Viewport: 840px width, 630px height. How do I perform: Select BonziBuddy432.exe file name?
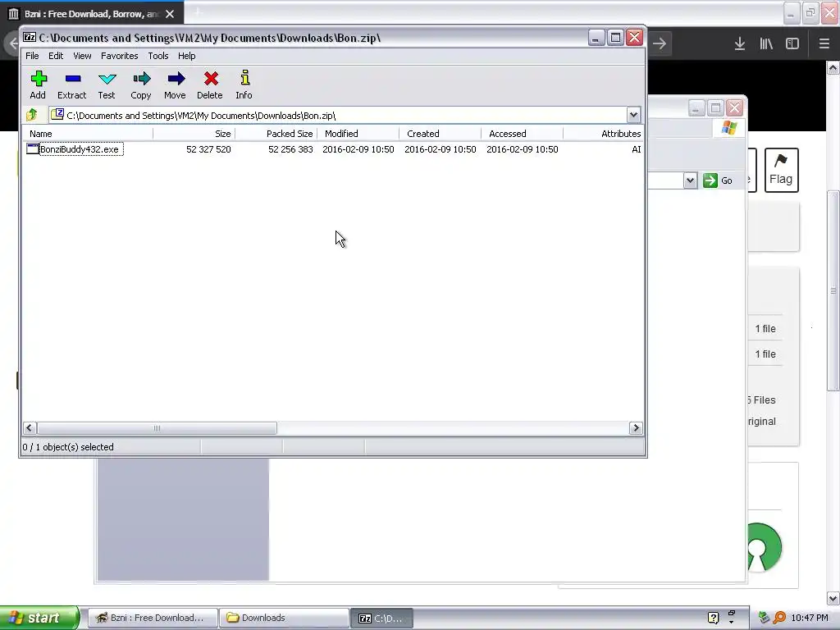tap(80, 149)
